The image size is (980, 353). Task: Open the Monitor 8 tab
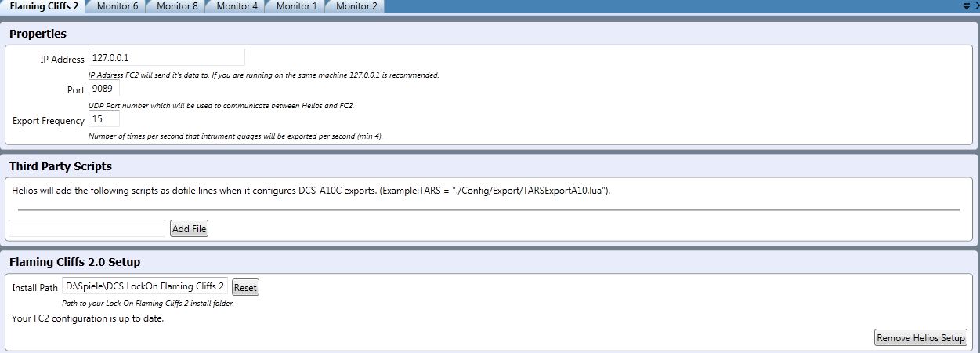point(177,6)
